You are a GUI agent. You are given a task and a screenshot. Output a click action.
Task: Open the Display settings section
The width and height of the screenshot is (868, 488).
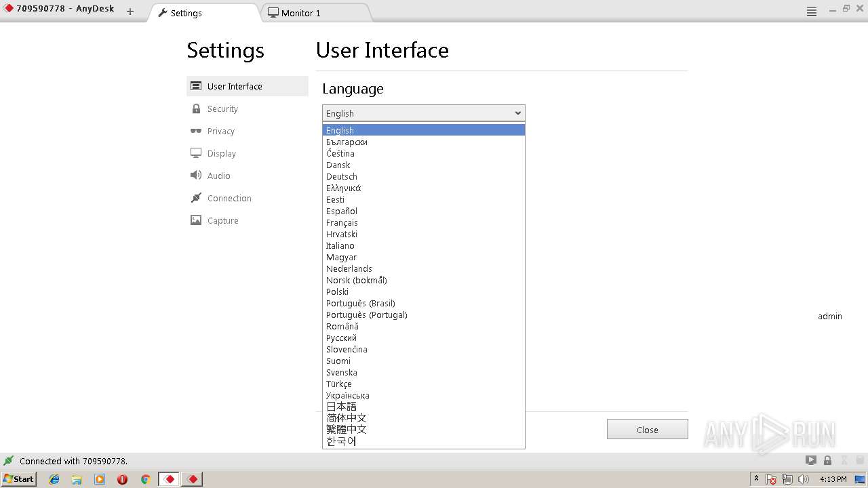point(248,153)
